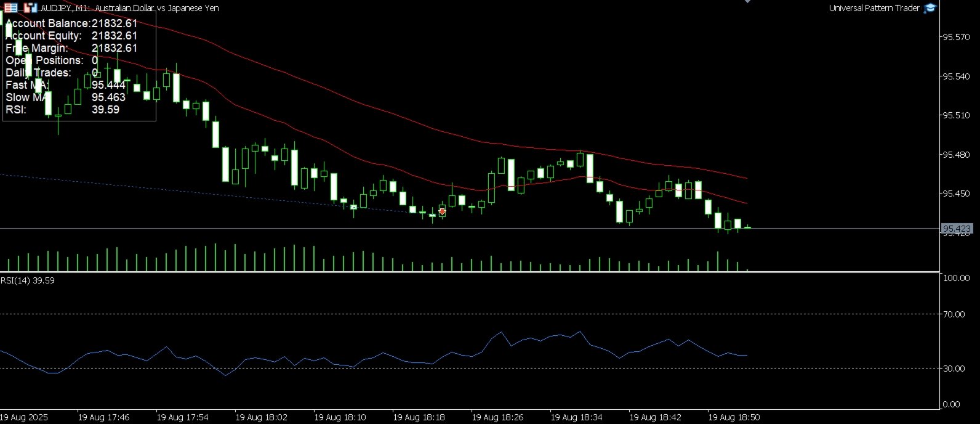Click the 30.00 RSI level label
The image size is (980, 424).
[x=955, y=369]
